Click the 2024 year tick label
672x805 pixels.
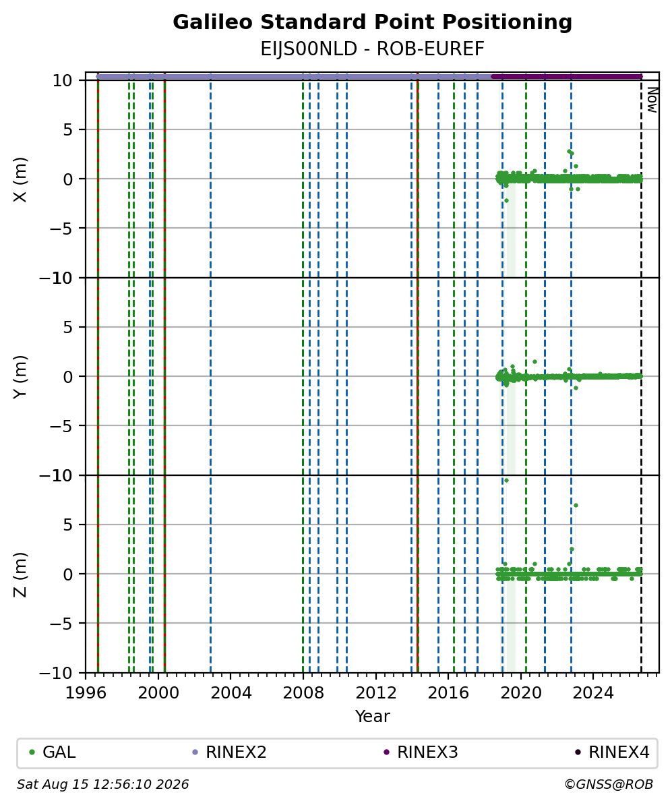(x=593, y=693)
